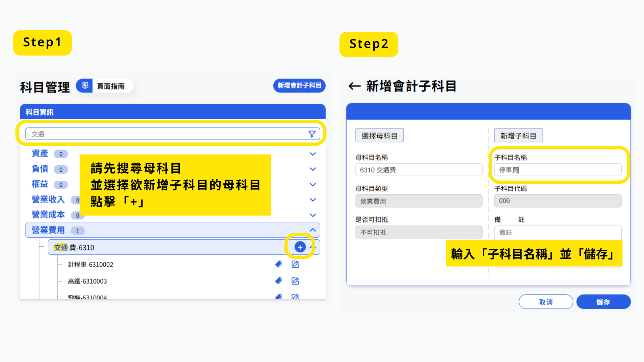Select the 選擇母科目 tab

point(379,135)
